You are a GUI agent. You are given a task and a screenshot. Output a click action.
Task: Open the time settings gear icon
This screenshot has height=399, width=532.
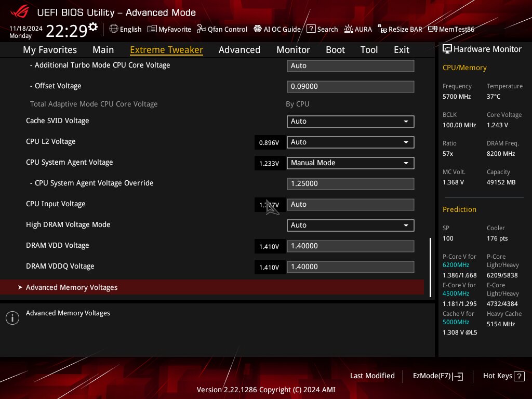(x=93, y=26)
